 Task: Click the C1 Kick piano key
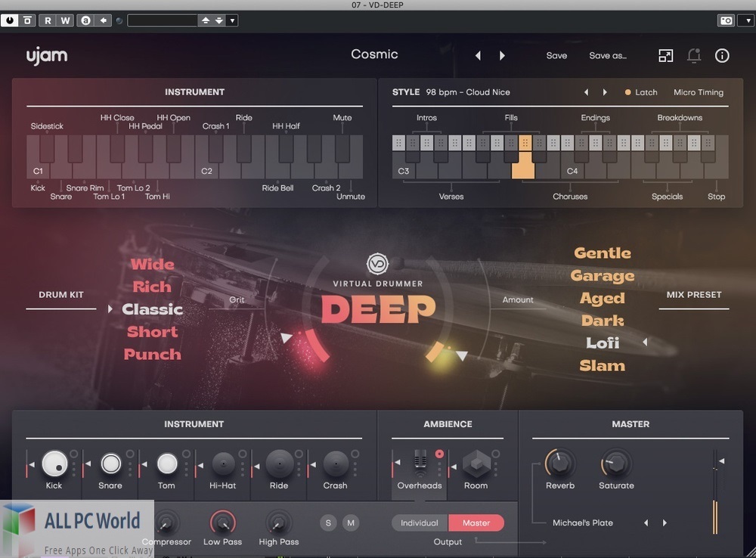coord(38,157)
